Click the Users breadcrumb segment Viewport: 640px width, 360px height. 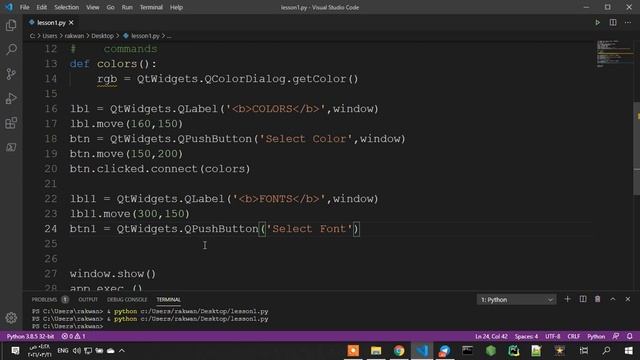50,36
